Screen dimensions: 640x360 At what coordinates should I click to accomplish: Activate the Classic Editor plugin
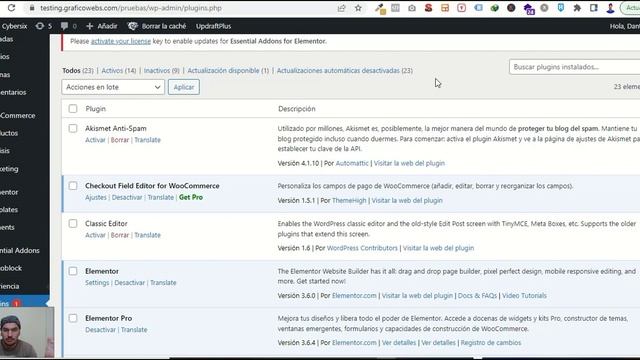tap(95, 235)
